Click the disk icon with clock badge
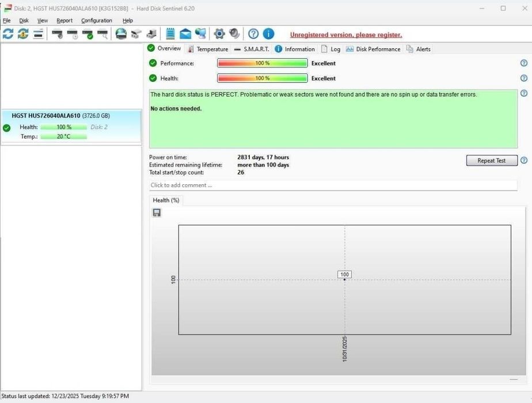Screen dimensions: 532x403 pos(73,34)
